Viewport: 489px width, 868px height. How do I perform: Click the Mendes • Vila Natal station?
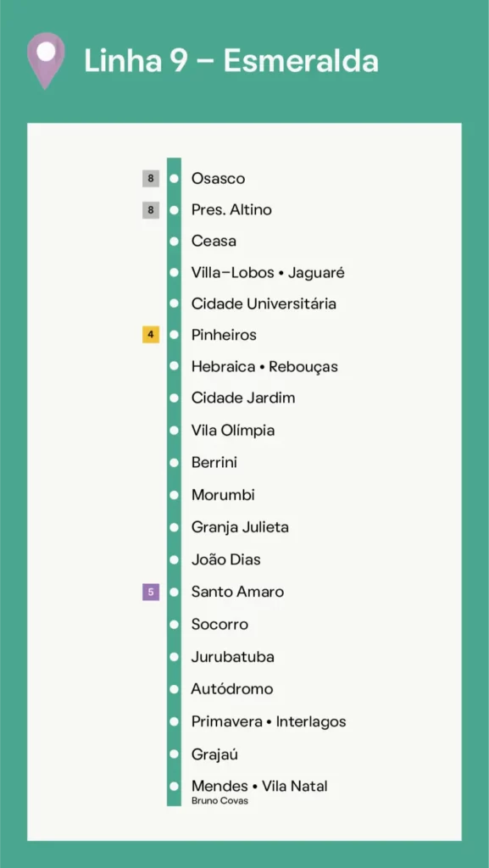tap(259, 786)
